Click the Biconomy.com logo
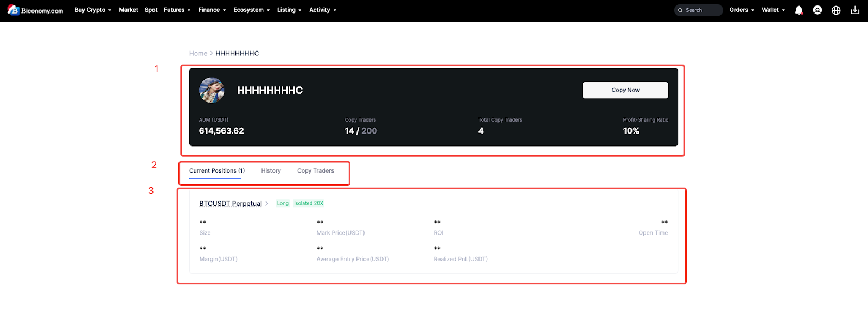The image size is (868, 310). 35,10
